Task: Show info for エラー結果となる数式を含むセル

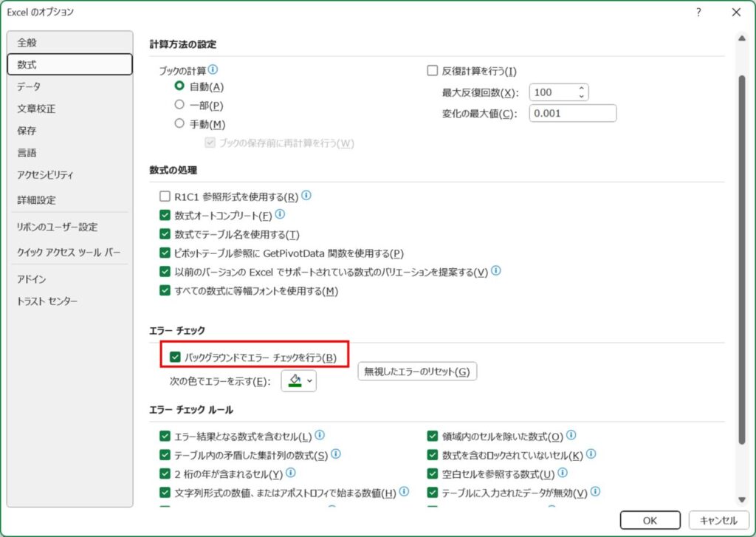Action: 320,435
